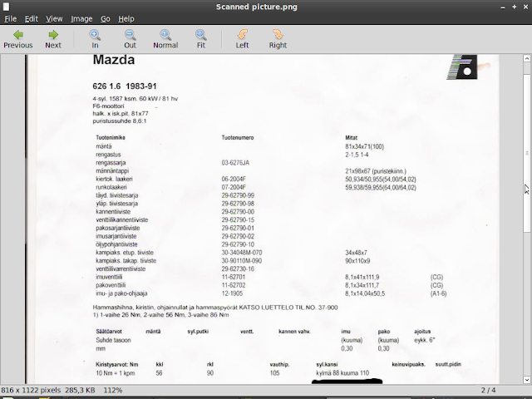
Task: Click the window icon in title bar
Action: tap(6, 7)
